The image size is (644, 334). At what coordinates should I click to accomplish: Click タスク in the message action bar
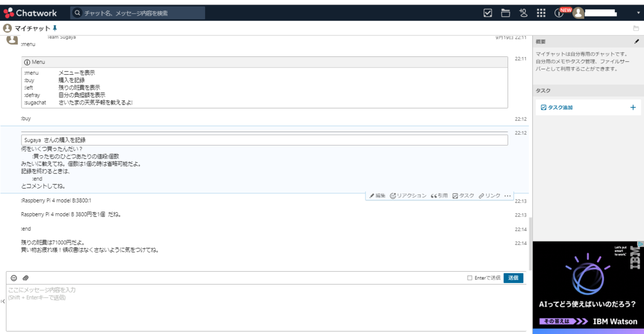[464, 196]
